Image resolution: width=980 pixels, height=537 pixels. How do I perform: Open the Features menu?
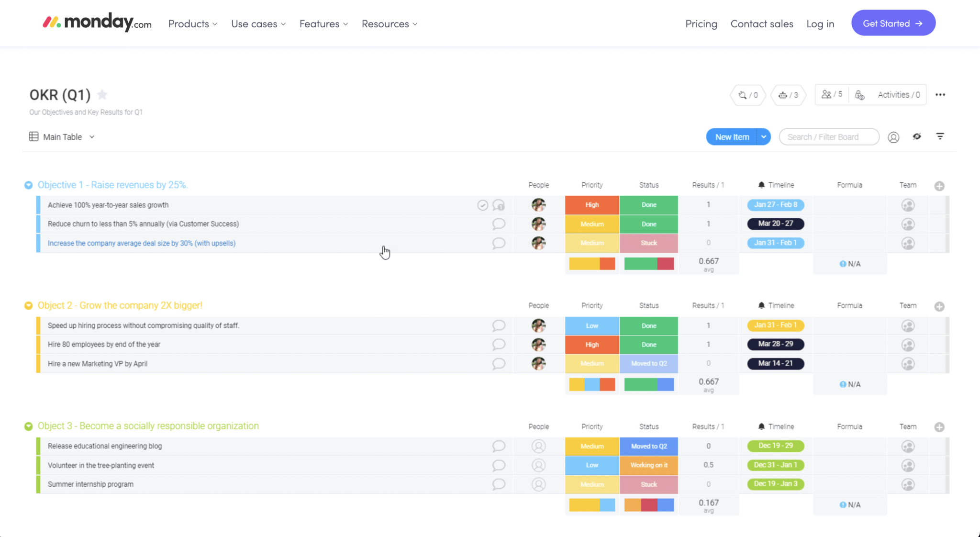click(323, 24)
